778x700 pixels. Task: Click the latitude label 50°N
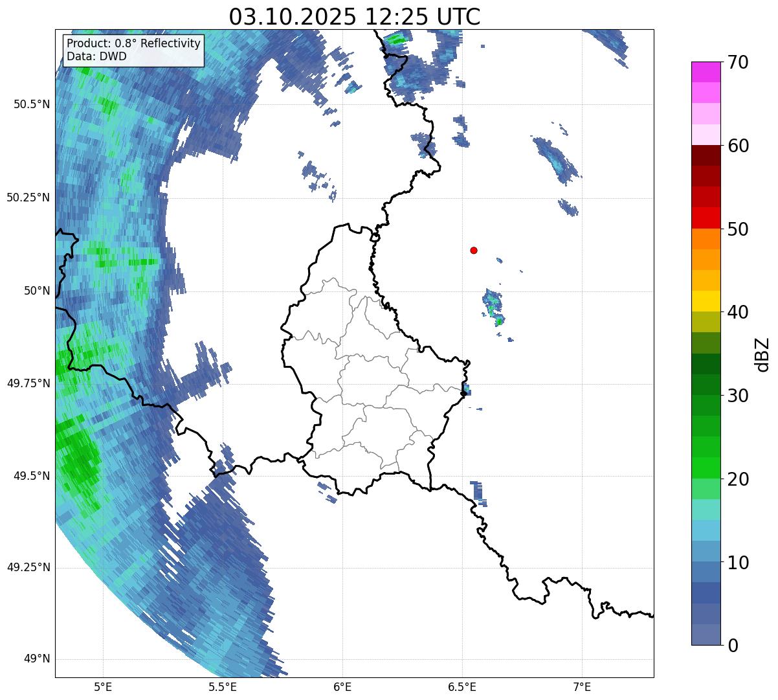(x=37, y=291)
